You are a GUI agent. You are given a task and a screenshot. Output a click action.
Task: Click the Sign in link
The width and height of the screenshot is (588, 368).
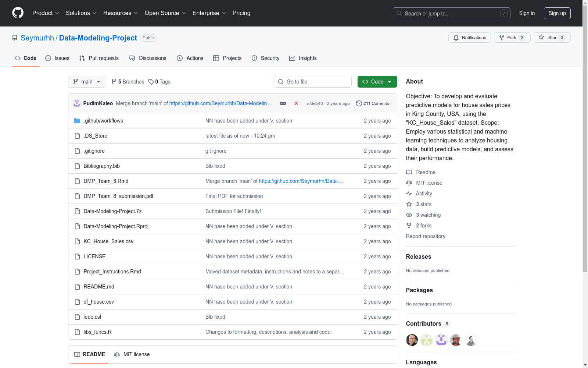(527, 13)
